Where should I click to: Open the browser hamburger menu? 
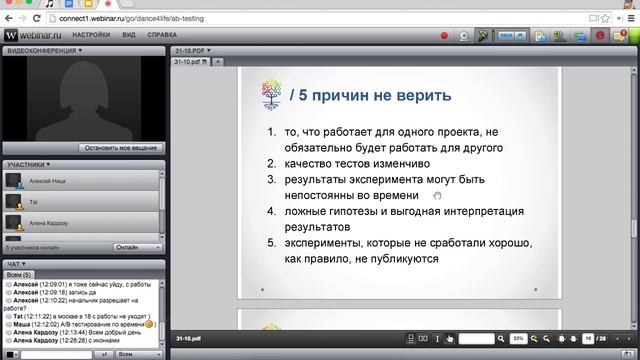coord(631,18)
